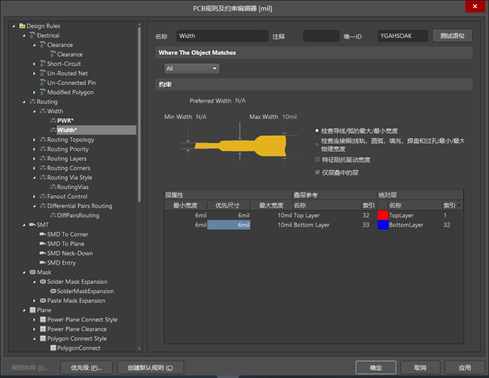
Task: Click the Priorities (P) button
Action: 86,368
